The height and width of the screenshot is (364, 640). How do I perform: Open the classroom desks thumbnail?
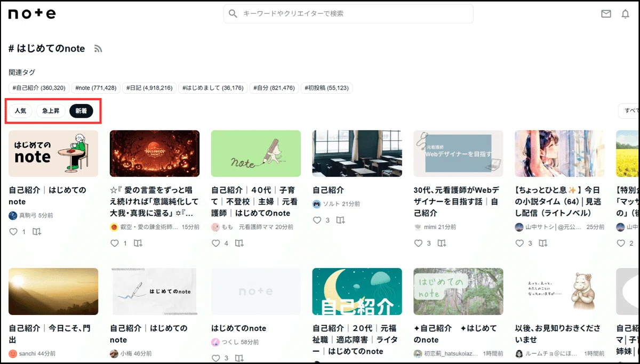click(x=357, y=153)
